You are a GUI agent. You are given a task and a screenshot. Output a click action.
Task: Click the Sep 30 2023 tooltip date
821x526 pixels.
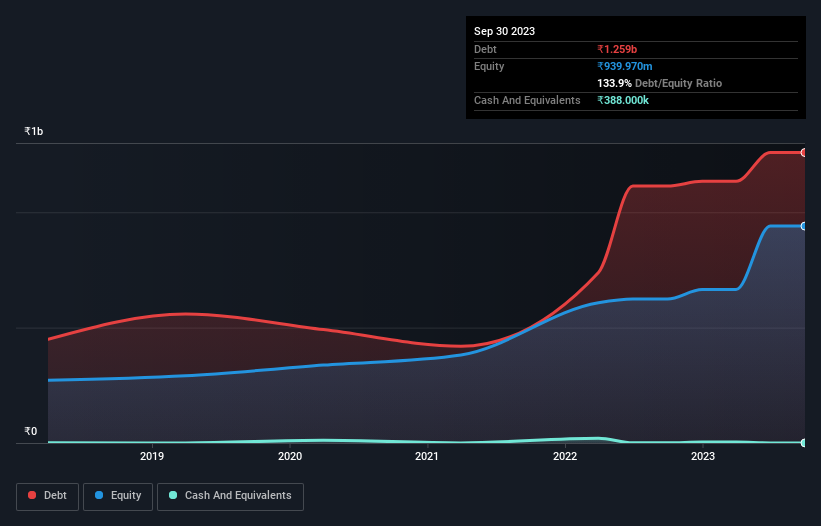point(504,31)
